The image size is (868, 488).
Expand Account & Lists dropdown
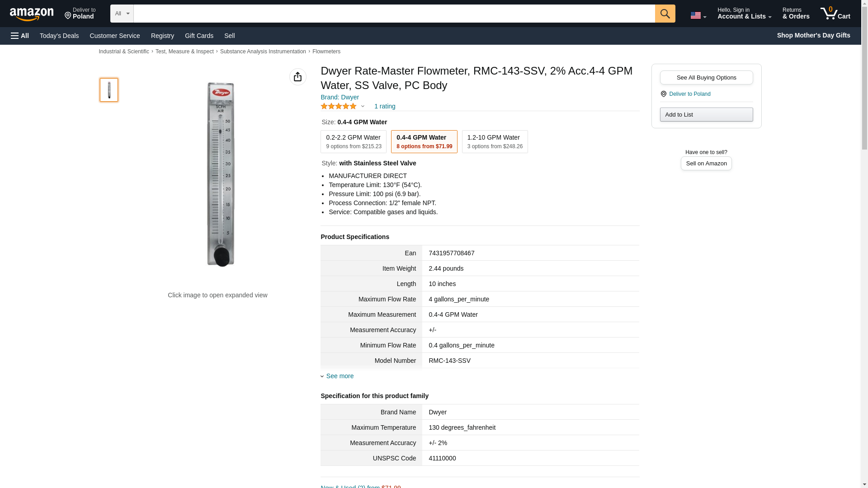[x=744, y=14]
